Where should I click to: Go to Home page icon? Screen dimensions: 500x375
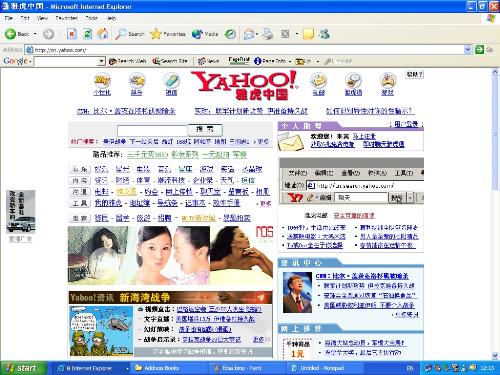(103, 34)
